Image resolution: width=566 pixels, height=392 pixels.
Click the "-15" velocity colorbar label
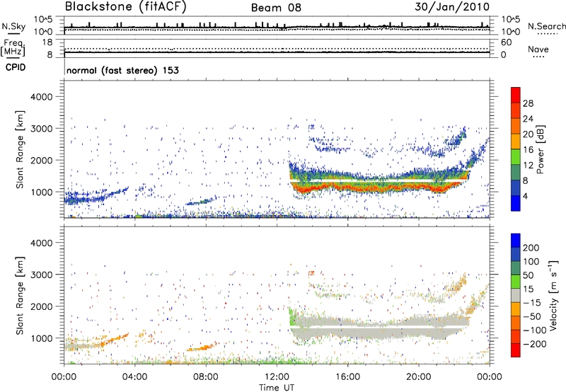click(x=532, y=302)
